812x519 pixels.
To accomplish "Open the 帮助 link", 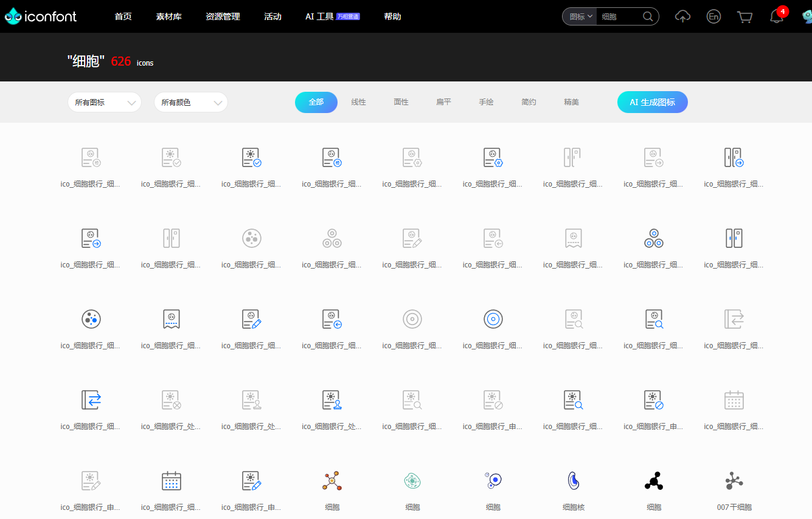I will pos(392,16).
